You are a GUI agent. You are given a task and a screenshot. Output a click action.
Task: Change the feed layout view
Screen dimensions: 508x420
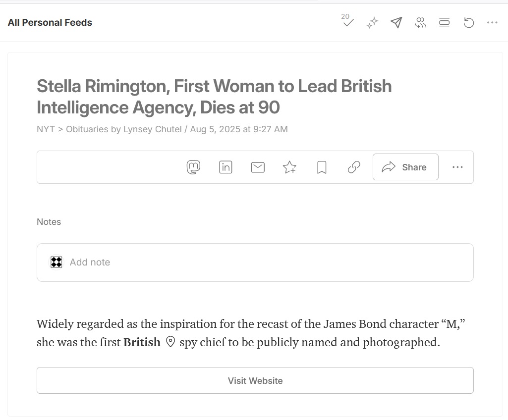(444, 23)
